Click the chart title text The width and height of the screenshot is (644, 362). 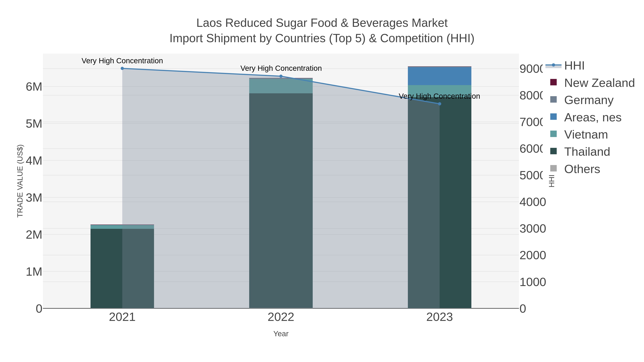tap(322, 30)
